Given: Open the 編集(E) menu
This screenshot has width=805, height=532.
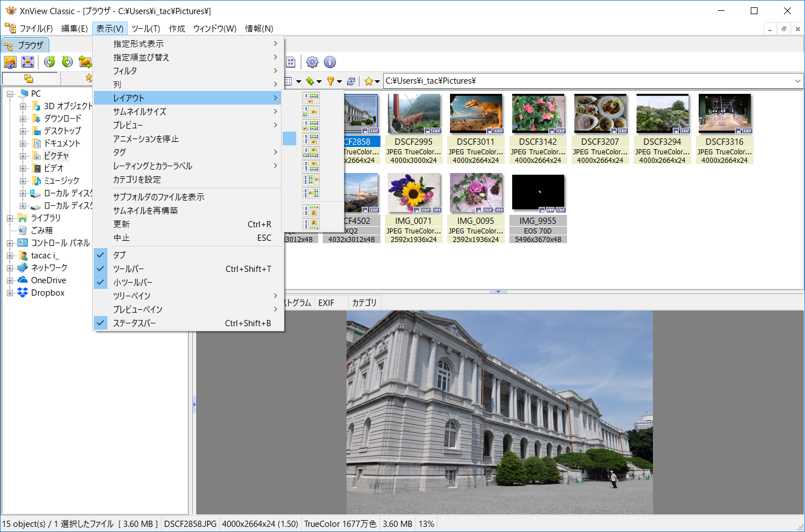Looking at the screenshot, I should (75, 29).
